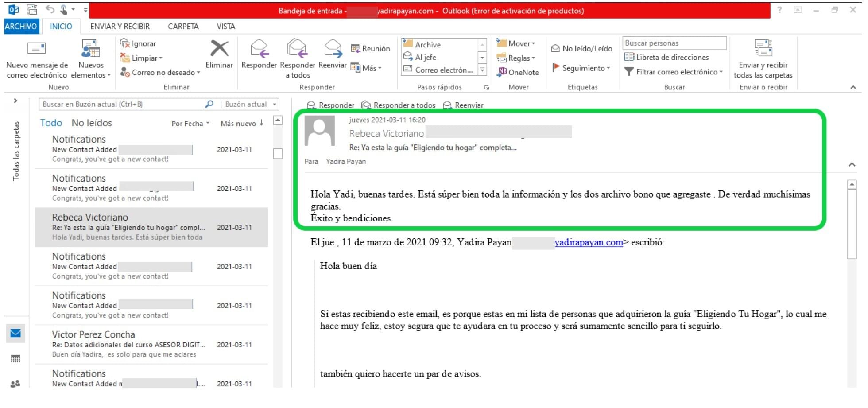
Task: Click the send/receive icon in quick access toolbar
Action: coord(31,9)
